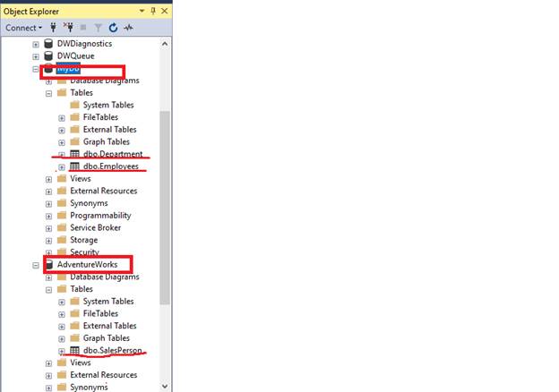Collapse the MyDB Tables folder
The height and width of the screenshot is (392, 559).
click(49, 94)
